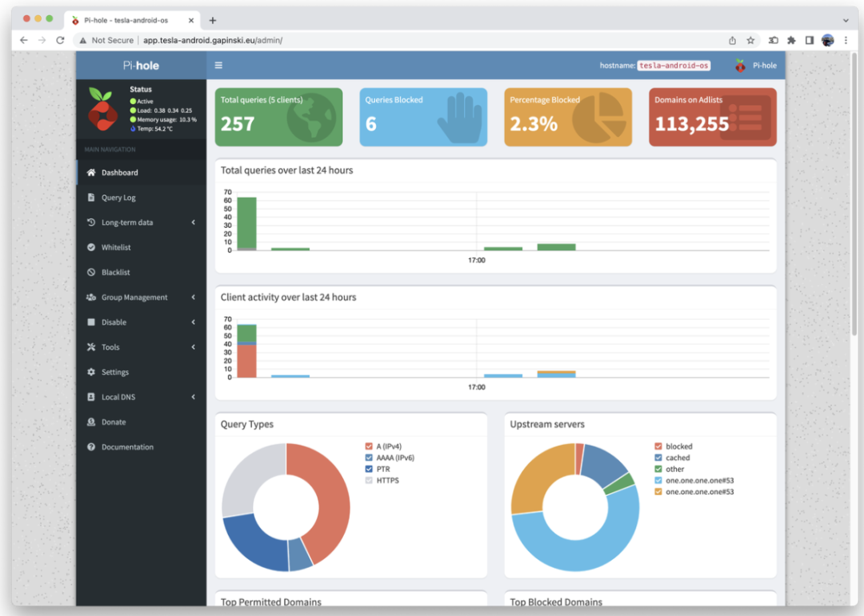Expand the Disable submenu chevron

click(x=194, y=322)
